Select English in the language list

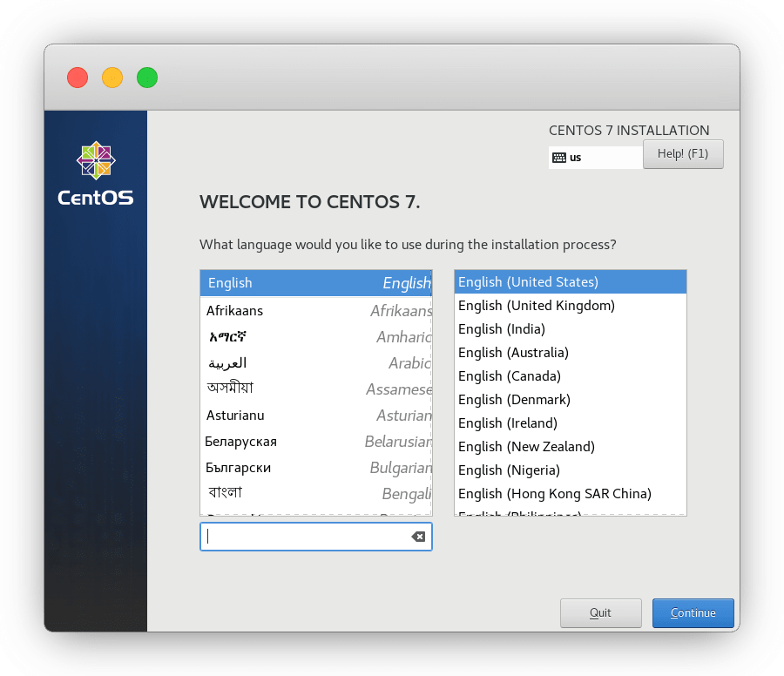315,283
